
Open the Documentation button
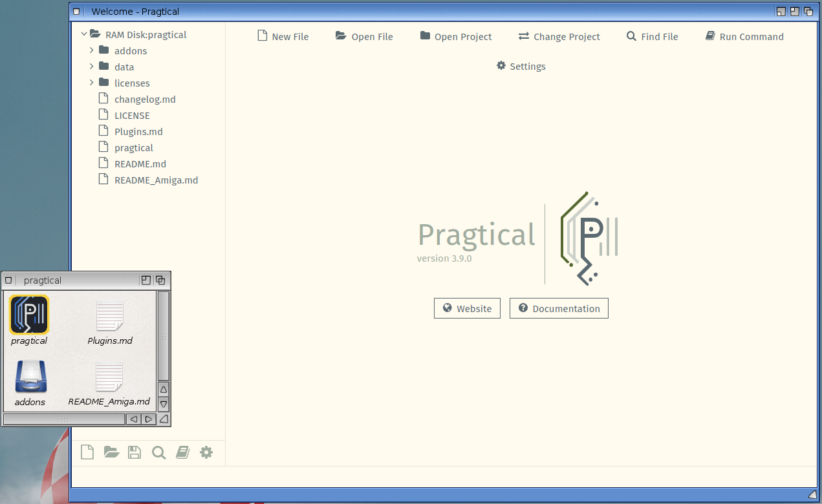click(559, 308)
